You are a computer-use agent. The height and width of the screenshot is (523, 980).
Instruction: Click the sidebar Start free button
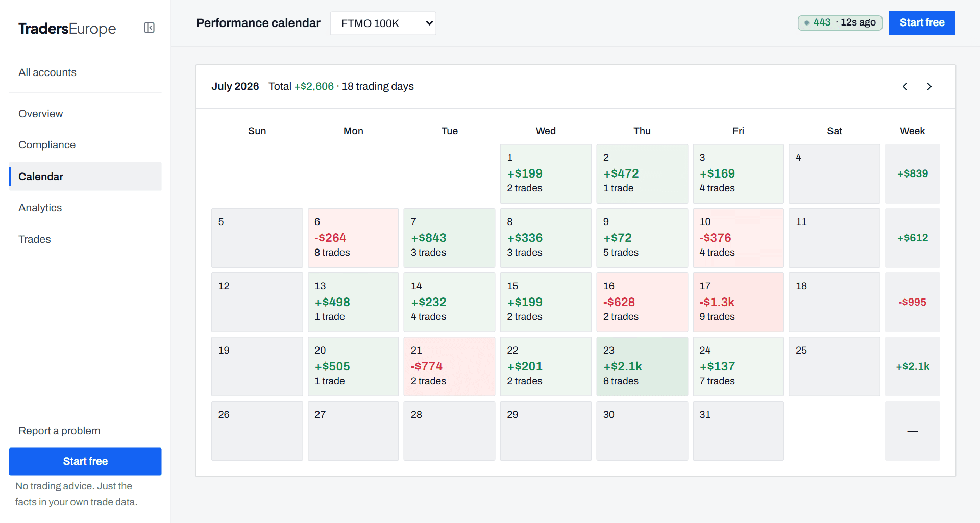85,461
